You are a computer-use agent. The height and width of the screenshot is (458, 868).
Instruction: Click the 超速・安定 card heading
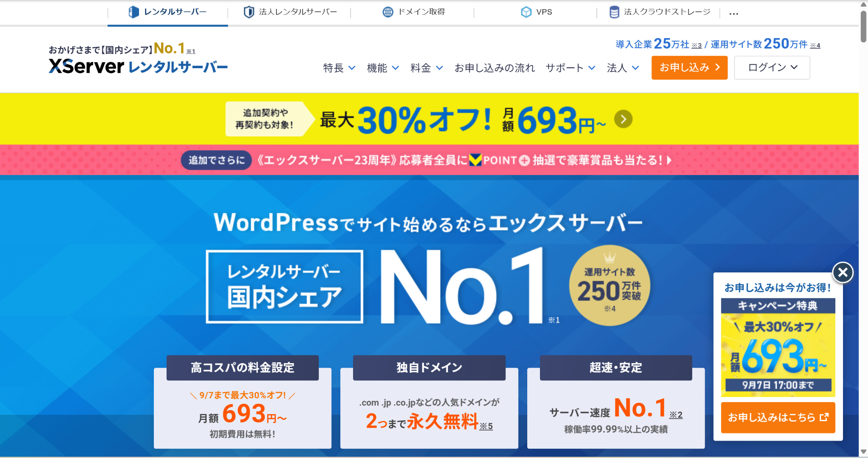pyautogui.click(x=616, y=367)
